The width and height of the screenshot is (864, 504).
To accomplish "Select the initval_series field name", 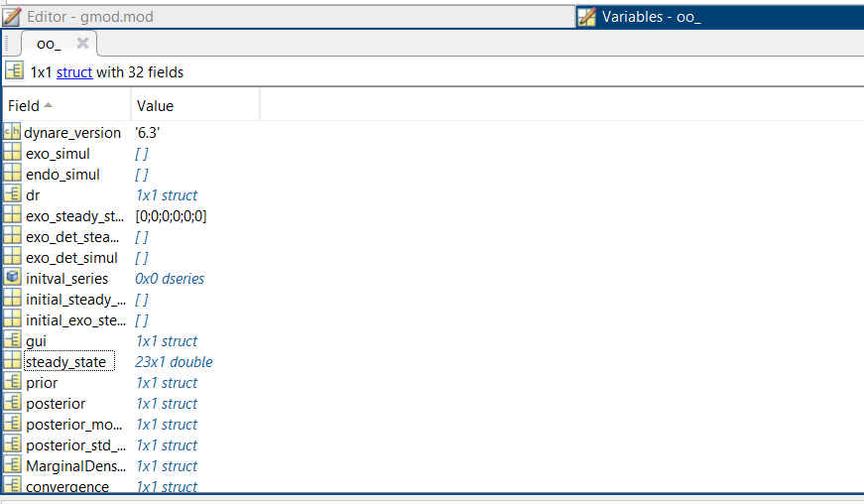I will tap(66, 279).
